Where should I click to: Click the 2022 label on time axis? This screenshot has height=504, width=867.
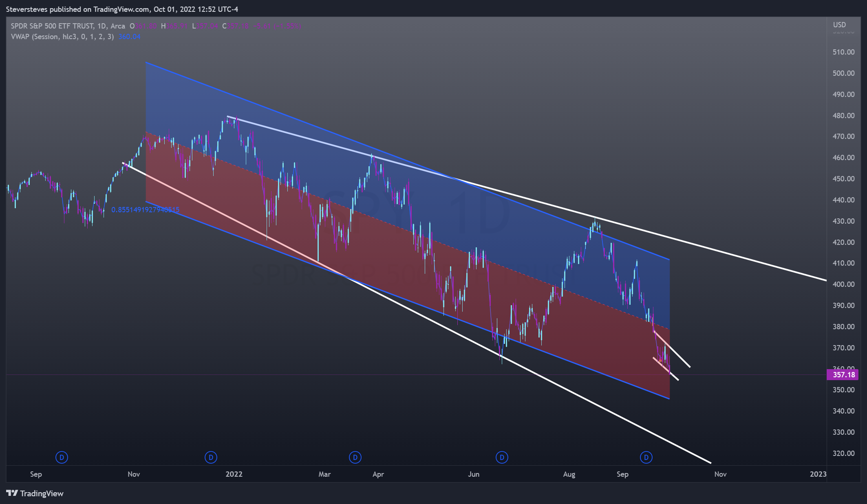point(234,474)
